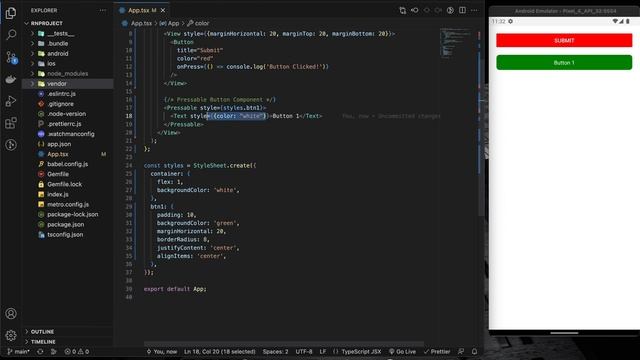Click the App symbol in breadcrumbs
Image resolution: width=640 pixels, height=360 pixels.
169,23
